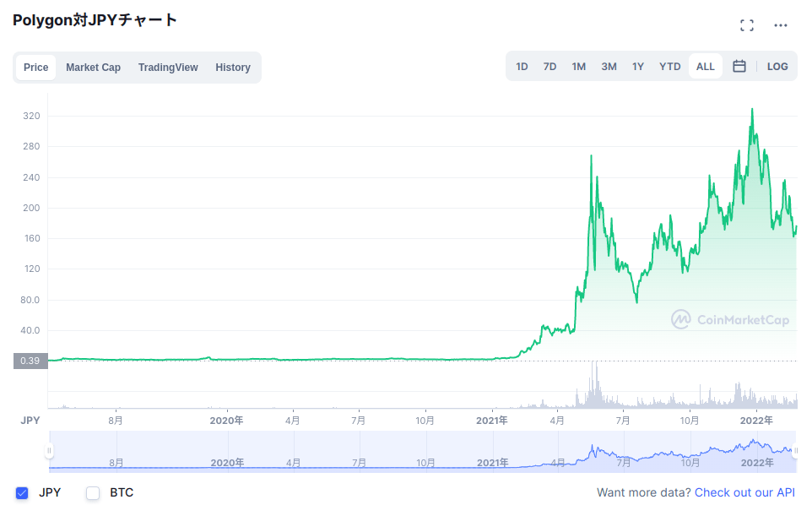812x516 pixels.
Task: Set chart range to 7D
Action: tap(549, 67)
